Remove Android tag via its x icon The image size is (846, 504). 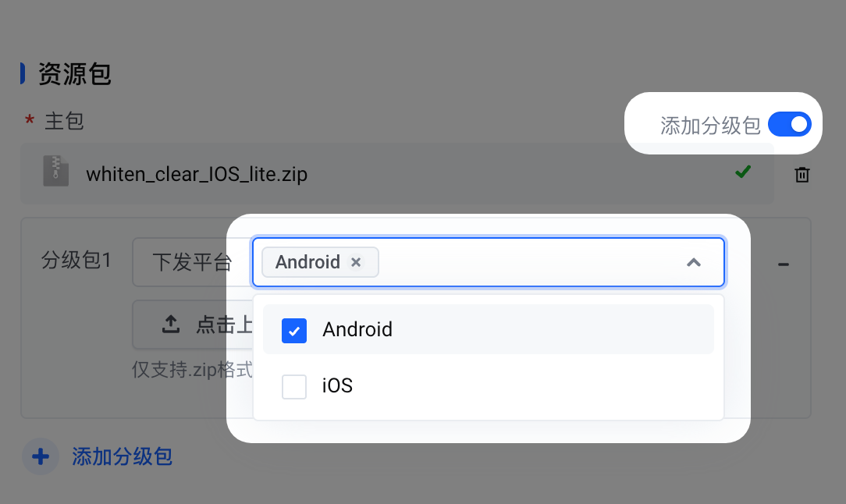(356, 262)
